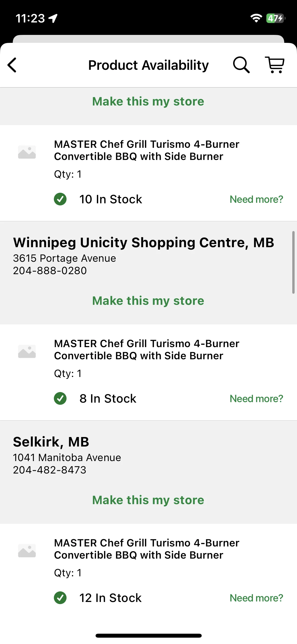
Task: Tap 'Need more?' next to 10 In Stock
Action: (x=256, y=199)
